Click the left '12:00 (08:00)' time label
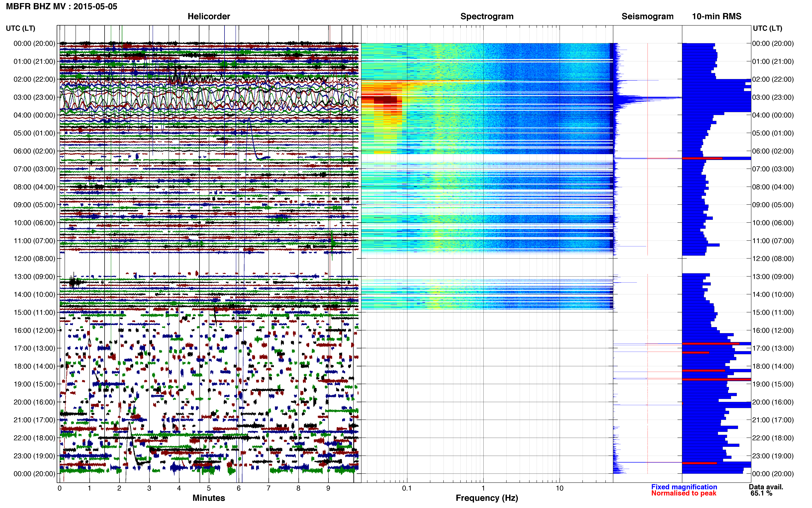The width and height of the screenshot is (812, 508). (34, 258)
